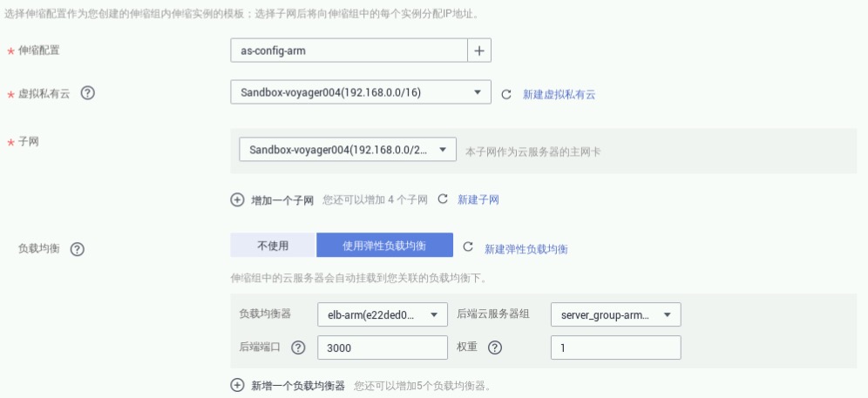Screen dimensions: 868x398
Task: Open help icon next to 虚拟私有云
Action: point(87,93)
